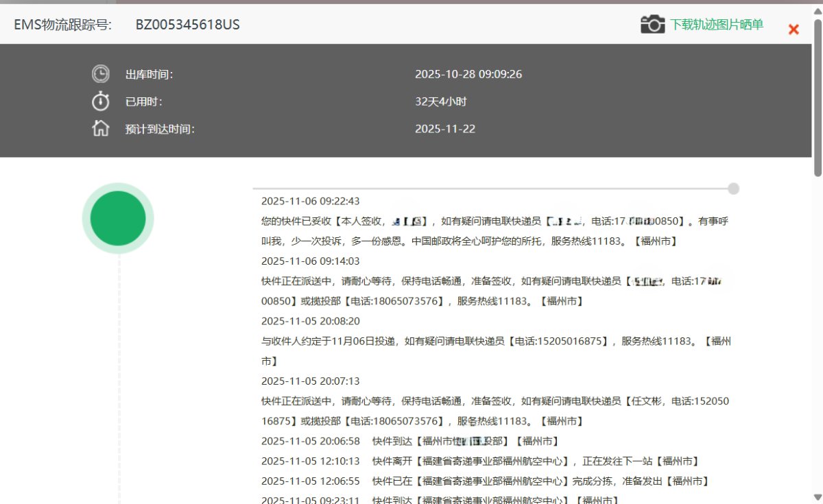823x504 pixels.
Task: Click the camera icon for downloading track image
Action: coord(652,23)
